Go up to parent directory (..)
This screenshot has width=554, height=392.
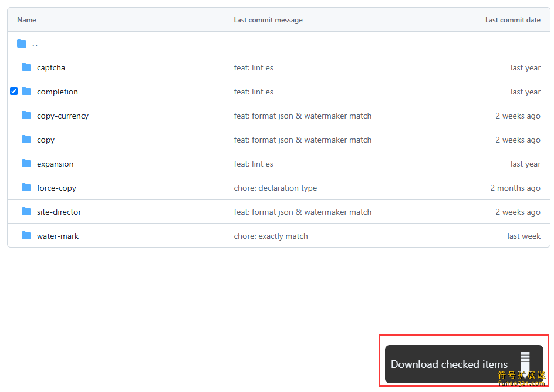click(x=35, y=43)
